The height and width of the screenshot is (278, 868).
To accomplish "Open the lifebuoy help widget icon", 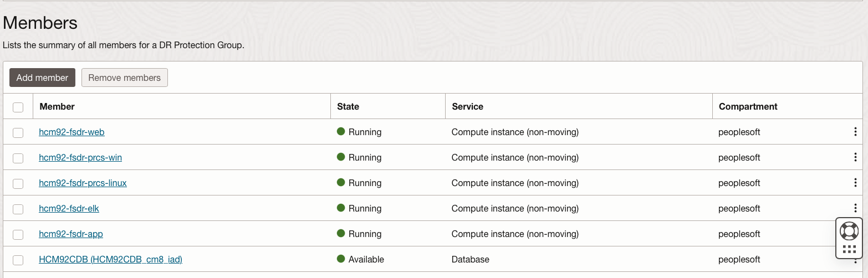I will pyautogui.click(x=849, y=230).
